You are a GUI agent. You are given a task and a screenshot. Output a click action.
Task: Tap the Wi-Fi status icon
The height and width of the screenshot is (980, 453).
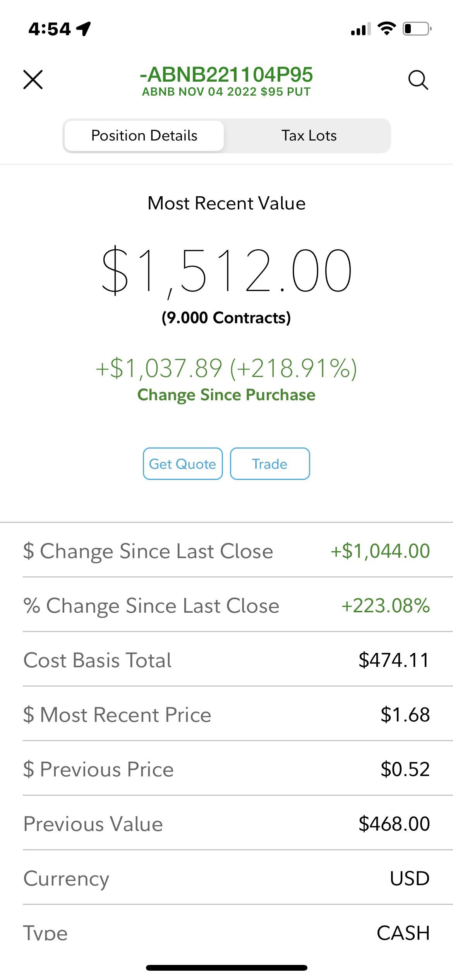pos(387,28)
